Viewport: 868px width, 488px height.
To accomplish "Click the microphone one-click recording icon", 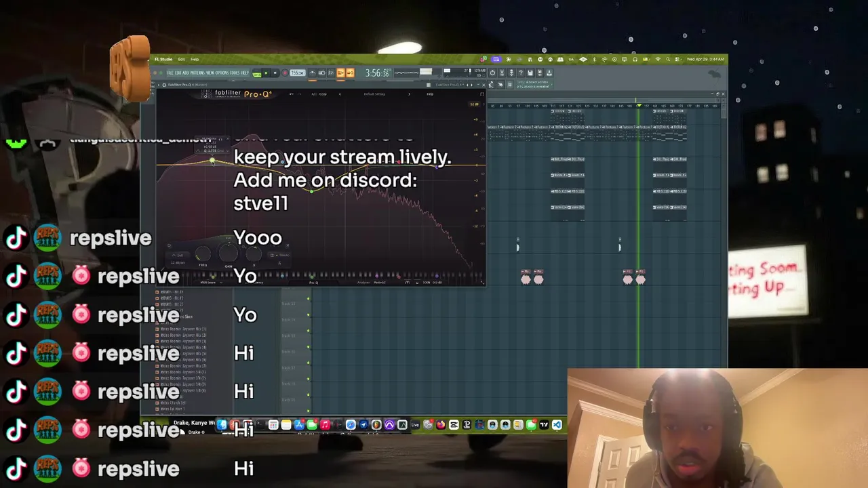I will click(x=512, y=73).
